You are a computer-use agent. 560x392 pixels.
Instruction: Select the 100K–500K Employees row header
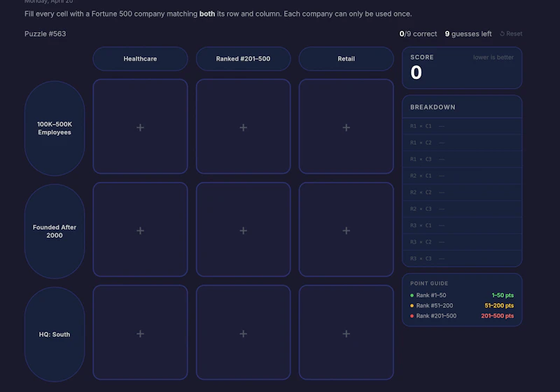click(x=55, y=128)
